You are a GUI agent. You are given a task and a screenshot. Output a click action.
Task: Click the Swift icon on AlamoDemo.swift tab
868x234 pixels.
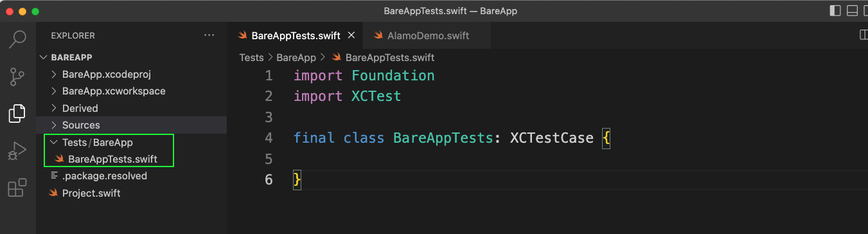click(378, 35)
